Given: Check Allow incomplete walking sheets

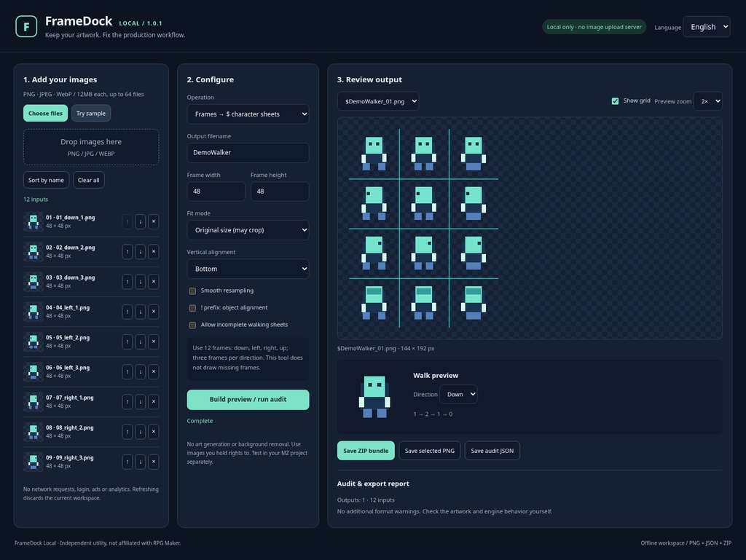Looking at the screenshot, I should (x=192, y=326).
